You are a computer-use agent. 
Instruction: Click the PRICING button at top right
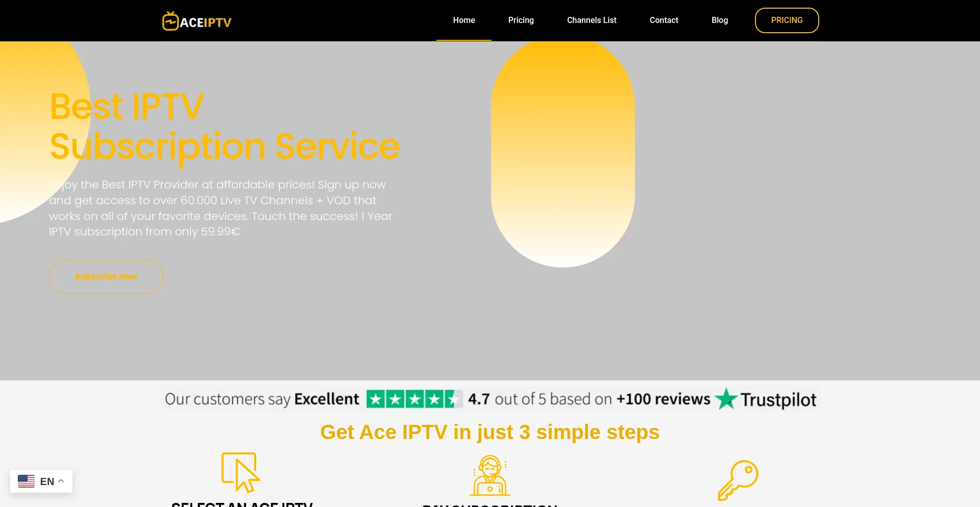pyautogui.click(x=787, y=20)
